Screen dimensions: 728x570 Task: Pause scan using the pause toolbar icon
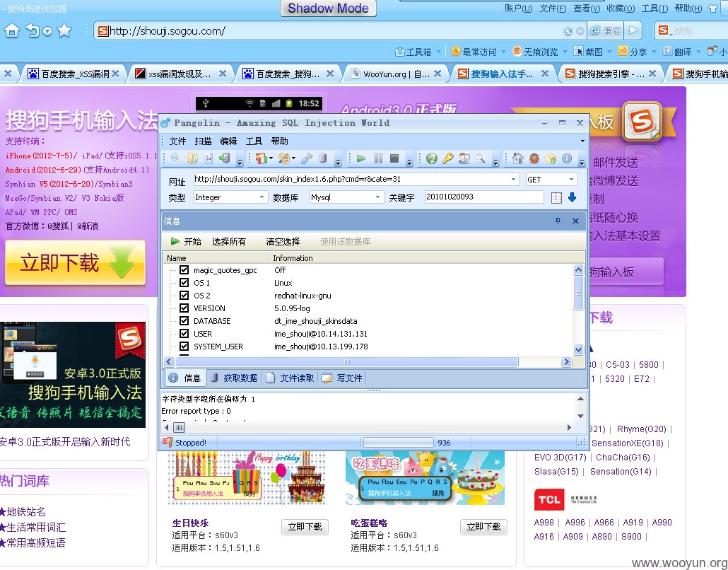tap(378, 158)
